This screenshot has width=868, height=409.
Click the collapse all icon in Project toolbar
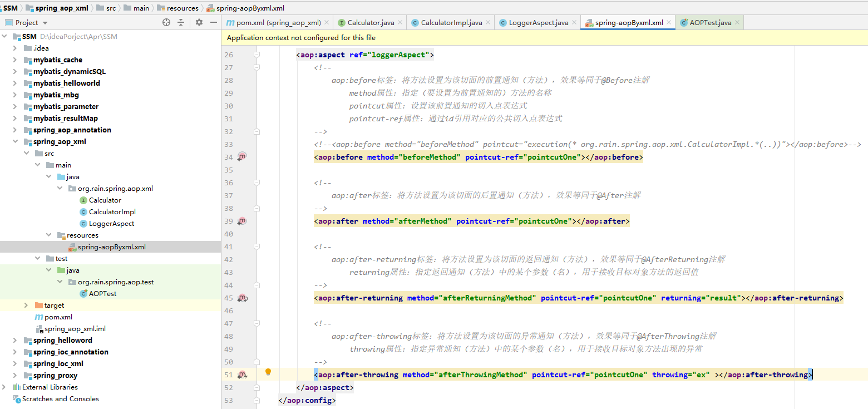[181, 22]
